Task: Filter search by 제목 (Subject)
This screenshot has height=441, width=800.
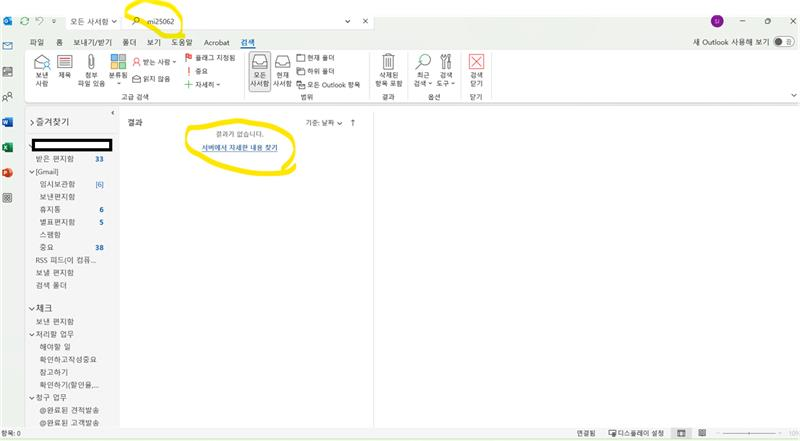Action: [64, 67]
